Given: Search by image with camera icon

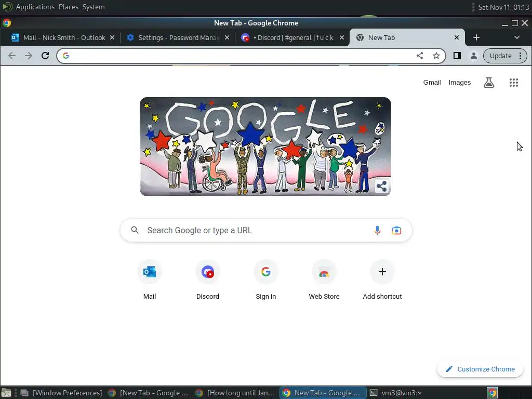Looking at the screenshot, I should click(396, 230).
